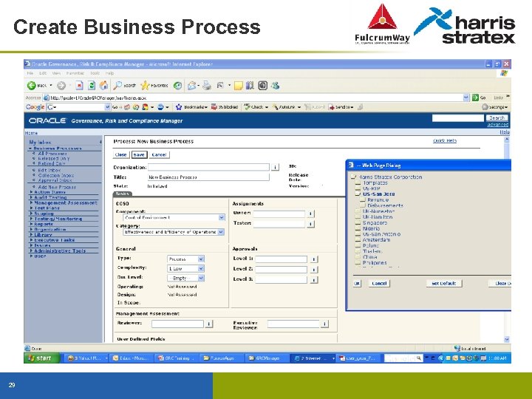Click the browser Back arrow icon
The height and width of the screenshot is (399, 532).
[32, 86]
